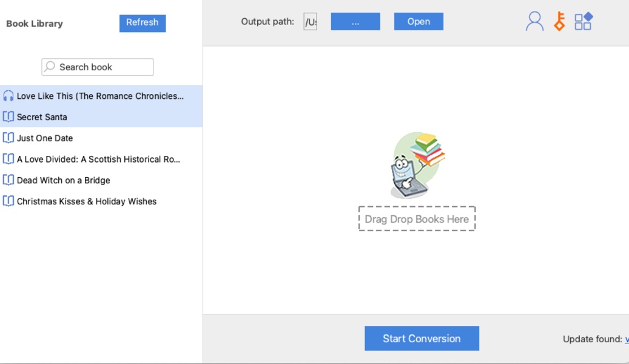Click the update version link after 'Update found:'
This screenshot has height=364, width=629.
coord(627,339)
